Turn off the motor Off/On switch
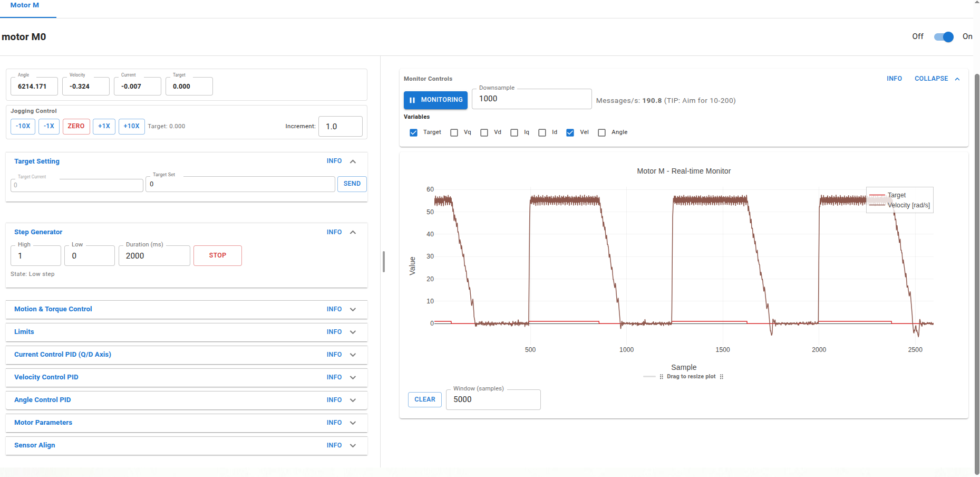Viewport: 980px width, 477px height. point(943,37)
